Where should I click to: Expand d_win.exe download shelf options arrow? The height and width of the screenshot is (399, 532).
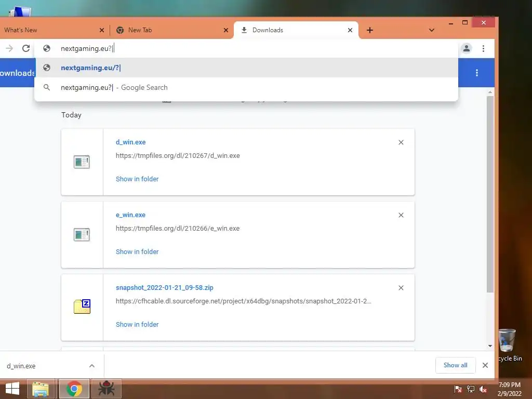click(92, 366)
